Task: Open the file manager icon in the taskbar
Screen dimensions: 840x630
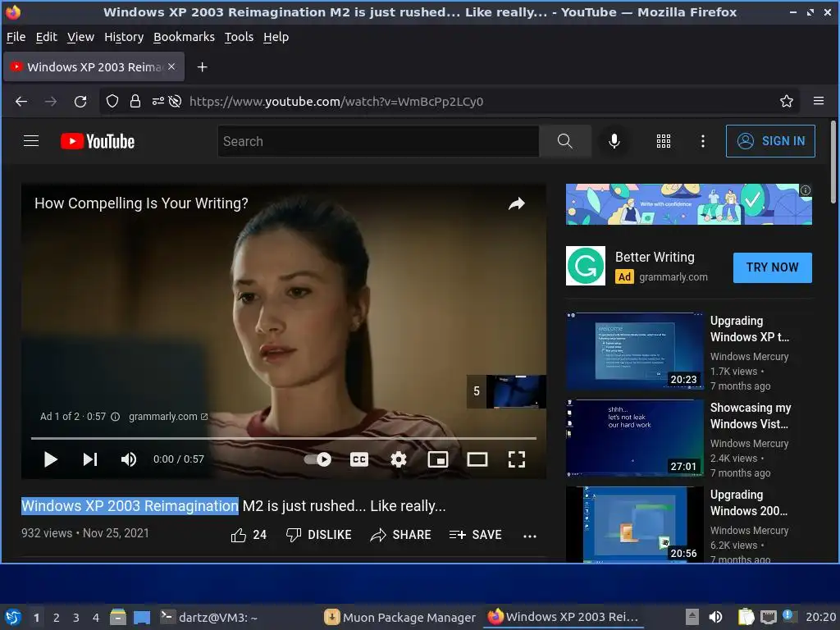Action: [118, 617]
